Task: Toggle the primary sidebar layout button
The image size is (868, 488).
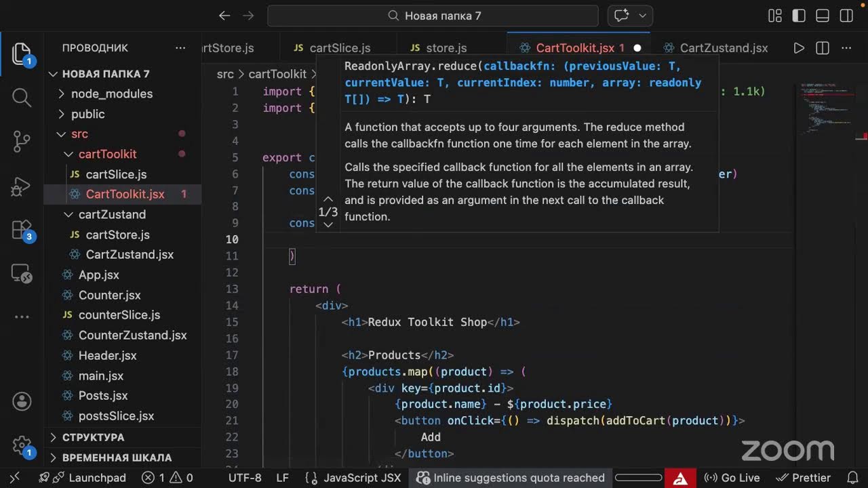Action: pyautogui.click(x=799, y=16)
